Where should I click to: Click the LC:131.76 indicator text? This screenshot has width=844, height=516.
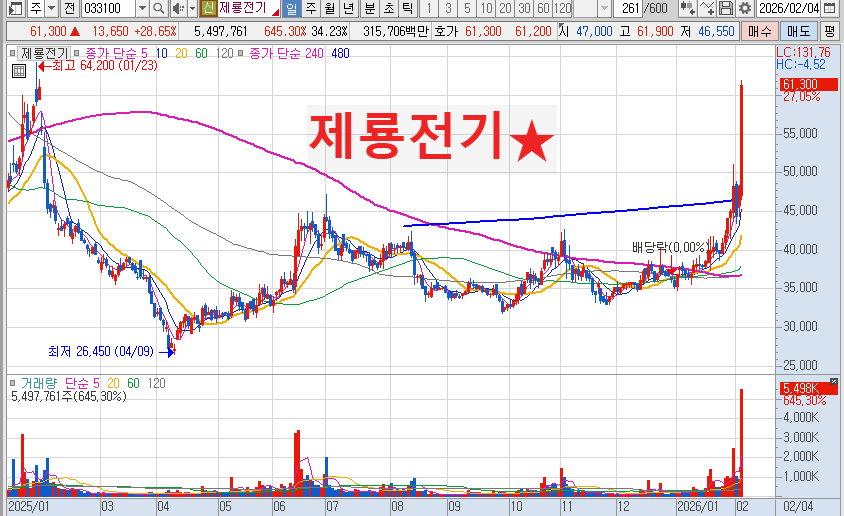[x=803, y=52]
